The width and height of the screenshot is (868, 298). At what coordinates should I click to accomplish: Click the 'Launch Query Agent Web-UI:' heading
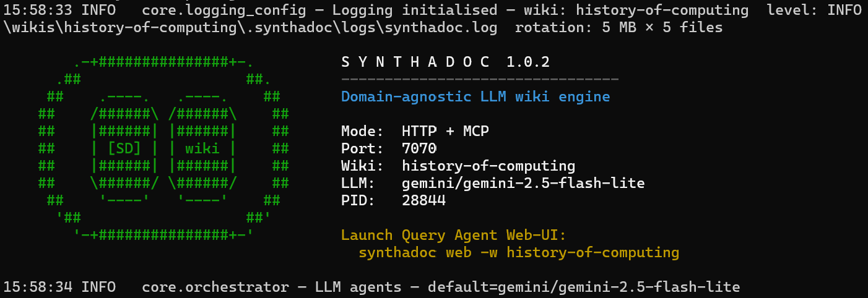click(454, 235)
